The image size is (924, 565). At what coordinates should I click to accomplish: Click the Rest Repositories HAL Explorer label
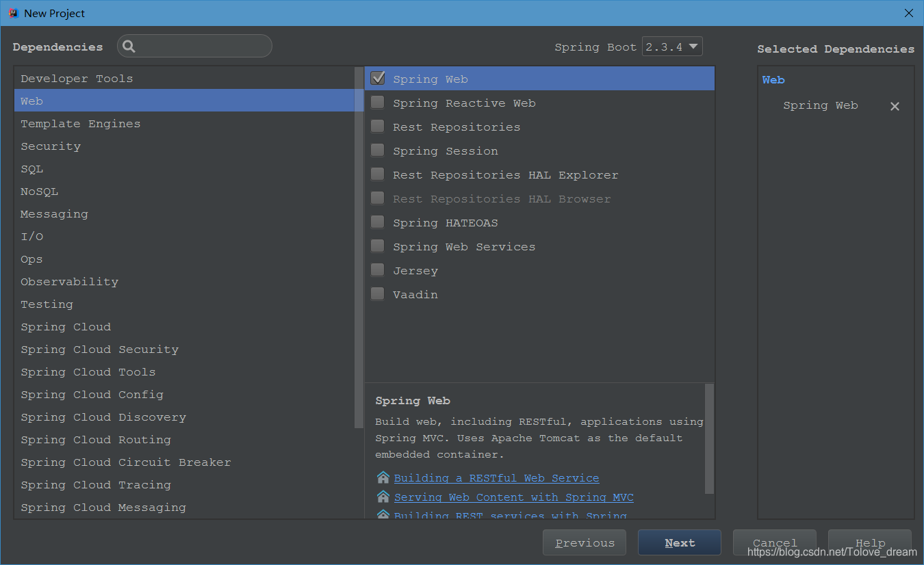pos(505,174)
